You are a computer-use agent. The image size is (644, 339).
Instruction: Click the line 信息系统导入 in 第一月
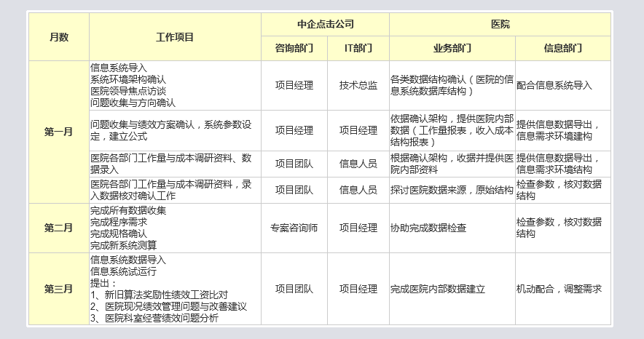point(119,68)
